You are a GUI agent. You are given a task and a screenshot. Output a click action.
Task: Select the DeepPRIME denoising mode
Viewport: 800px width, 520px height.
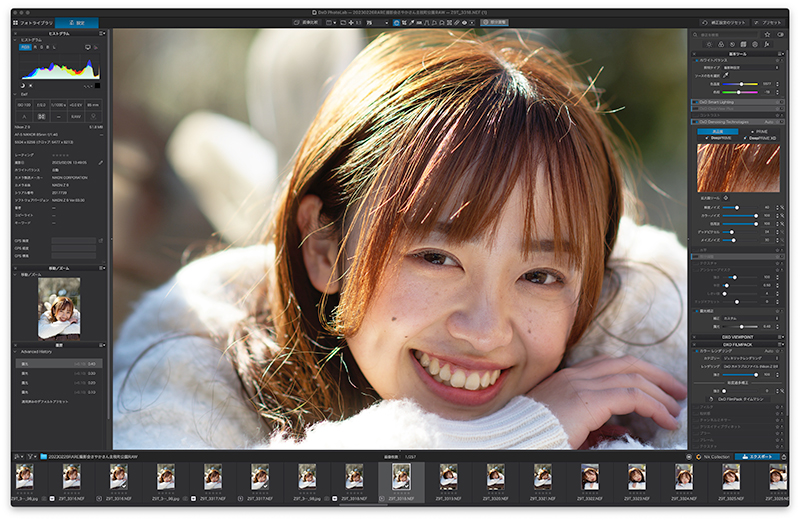tap(718, 138)
